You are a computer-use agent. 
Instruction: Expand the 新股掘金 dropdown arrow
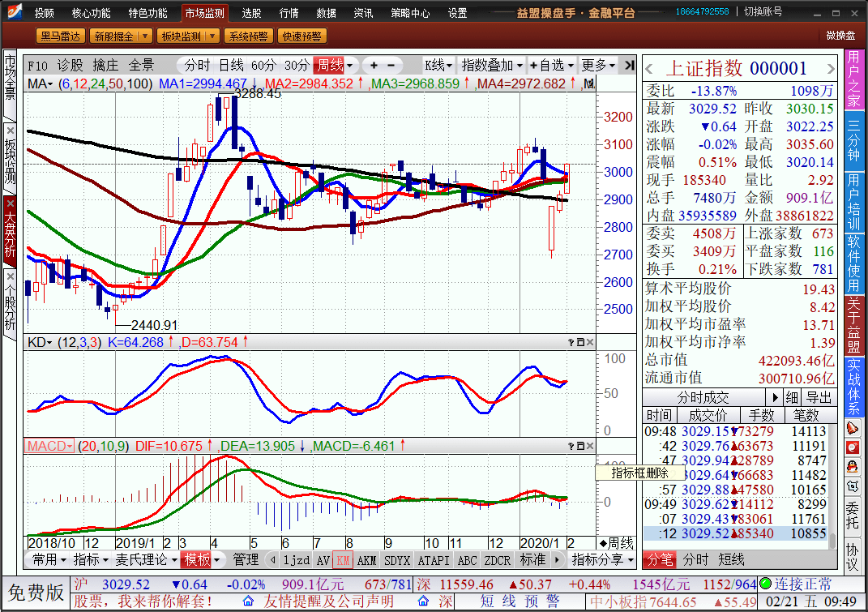tap(145, 36)
